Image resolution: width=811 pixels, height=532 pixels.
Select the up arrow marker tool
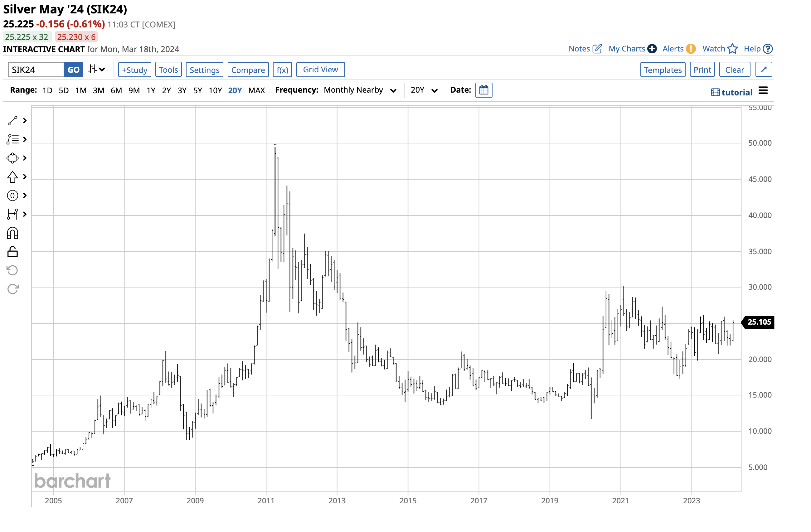pyautogui.click(x=12, y=177)
